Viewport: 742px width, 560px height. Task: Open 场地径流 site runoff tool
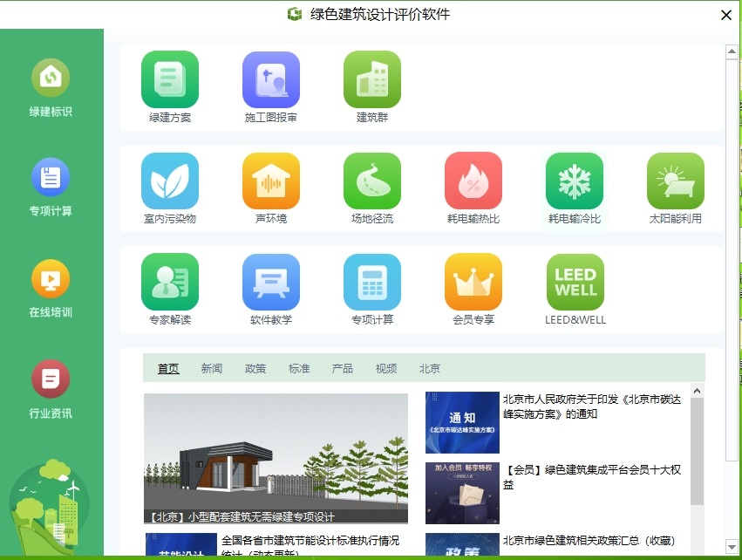372,181
